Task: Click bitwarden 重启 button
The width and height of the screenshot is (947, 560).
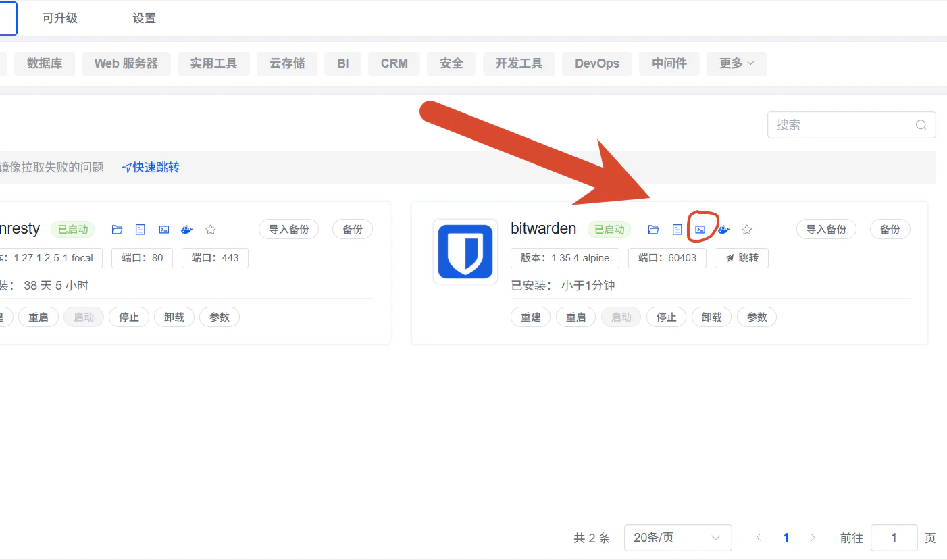Action: pos(576,317)
